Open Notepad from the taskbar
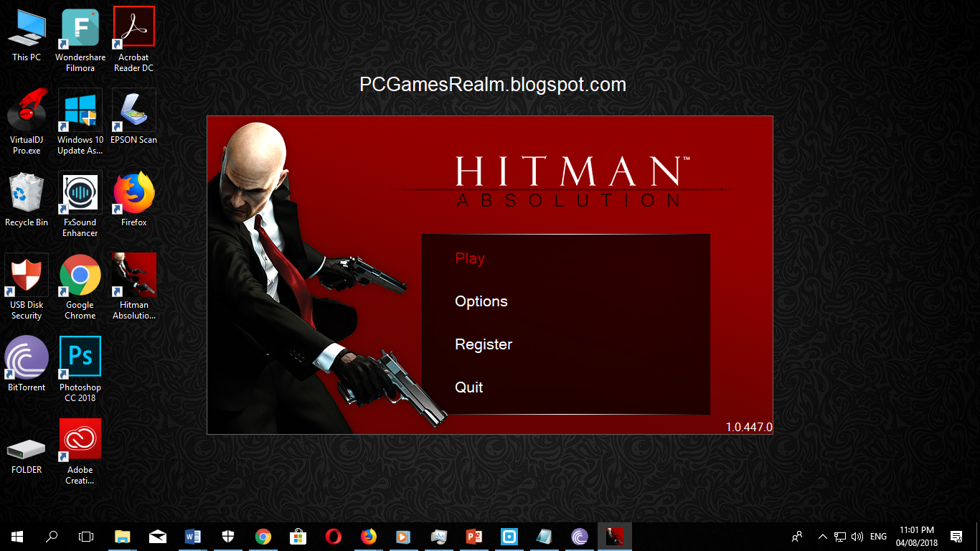The image size is (980, 551). (x=545, y=536)
